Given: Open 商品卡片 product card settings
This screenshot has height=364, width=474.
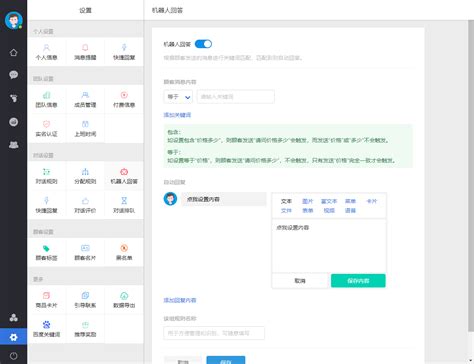Looking at the screenshot, I should (x=46, y=300).
